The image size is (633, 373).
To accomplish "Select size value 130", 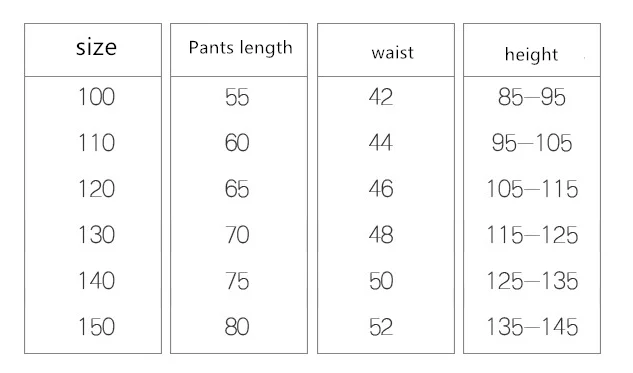I will click(96, 235).
